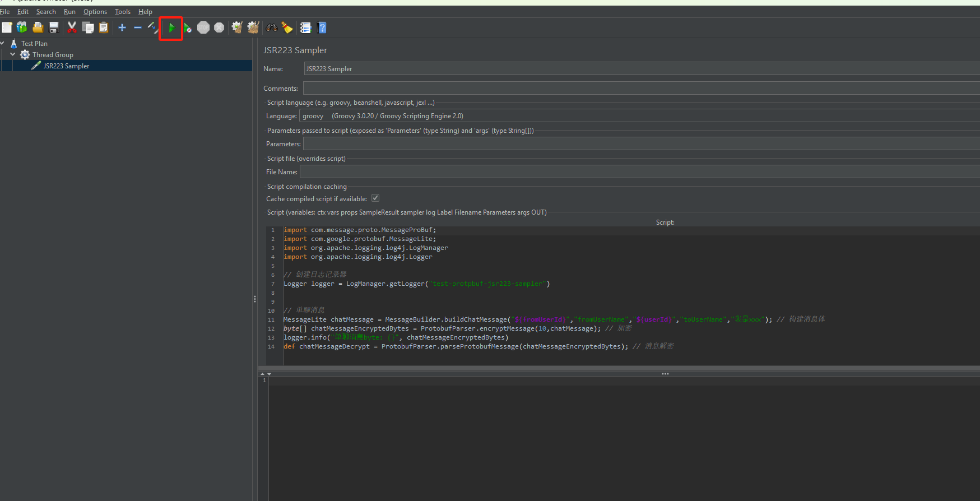Click the Parameters input field
980x501 pixels.
(x=641, y=144)
